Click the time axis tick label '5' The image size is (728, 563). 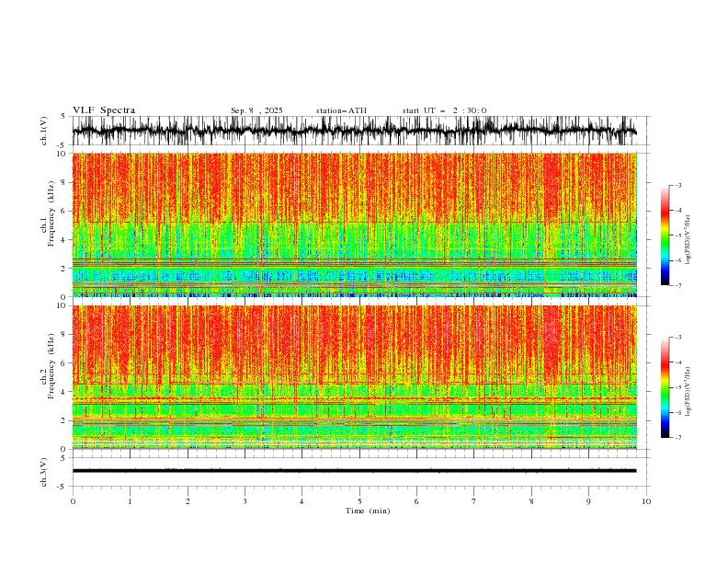click(359, 501)
